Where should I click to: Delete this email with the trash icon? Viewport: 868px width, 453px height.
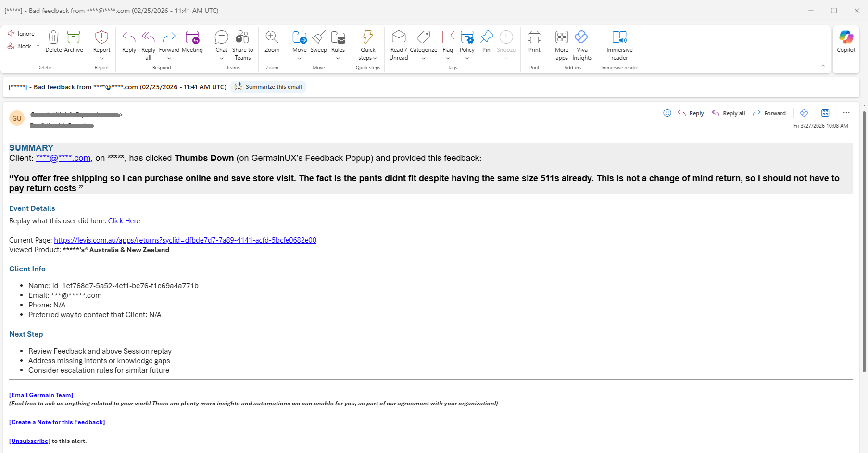pyautogui.click(x=53, y=42)
